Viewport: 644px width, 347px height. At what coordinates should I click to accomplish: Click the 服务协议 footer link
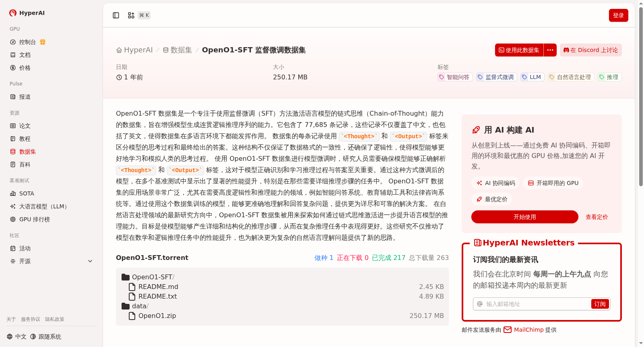click(31, 319)
